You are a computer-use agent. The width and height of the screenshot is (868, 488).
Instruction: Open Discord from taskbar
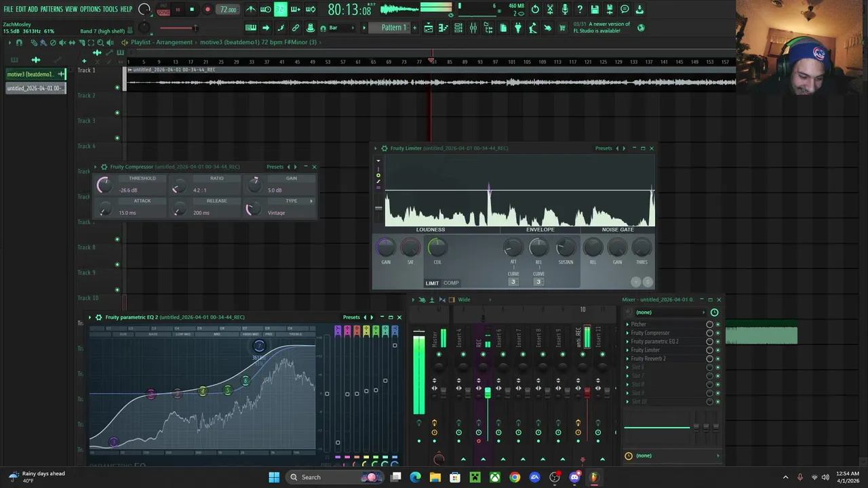574,477
